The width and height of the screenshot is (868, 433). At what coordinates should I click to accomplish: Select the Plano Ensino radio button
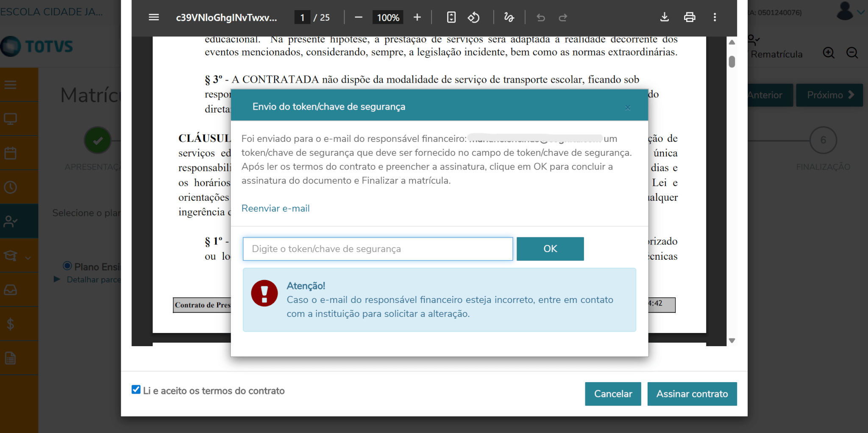pyautogui.click(x=67, y=266)
